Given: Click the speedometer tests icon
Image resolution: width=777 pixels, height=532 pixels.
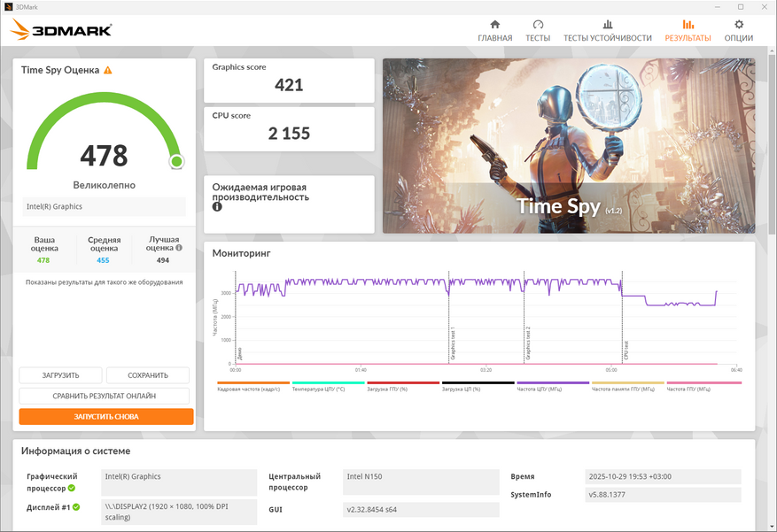Looking at the screenshot, I should (538, 24).
